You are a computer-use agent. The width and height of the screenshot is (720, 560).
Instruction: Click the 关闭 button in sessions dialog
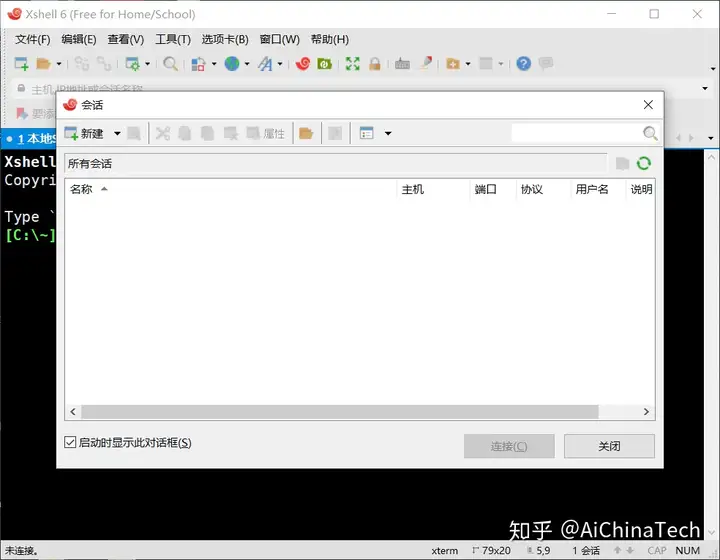pos(609,446)
